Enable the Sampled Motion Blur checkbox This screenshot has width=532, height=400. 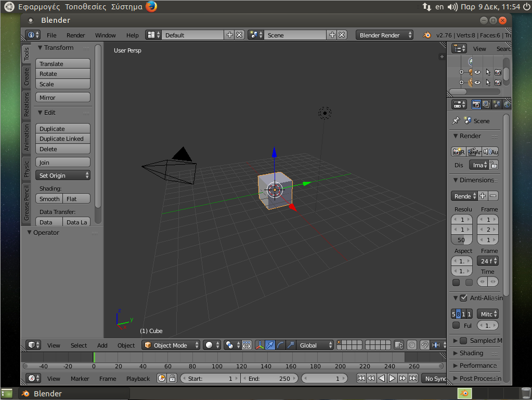tap(463, 340)
